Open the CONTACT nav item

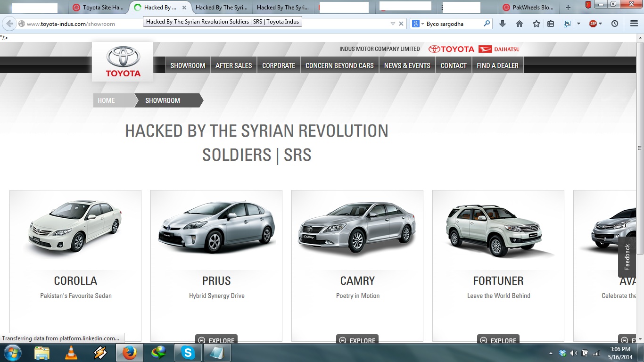[454, 66]
